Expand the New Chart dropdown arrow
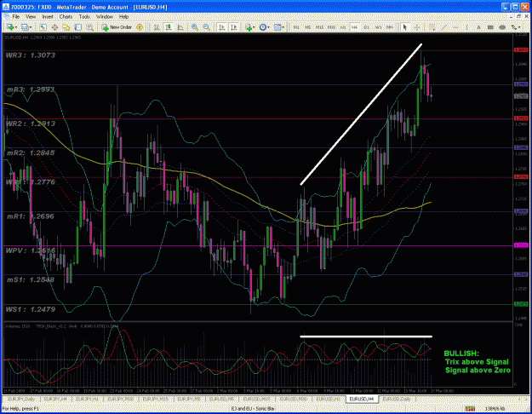532x414 pixels. point(16,27)
